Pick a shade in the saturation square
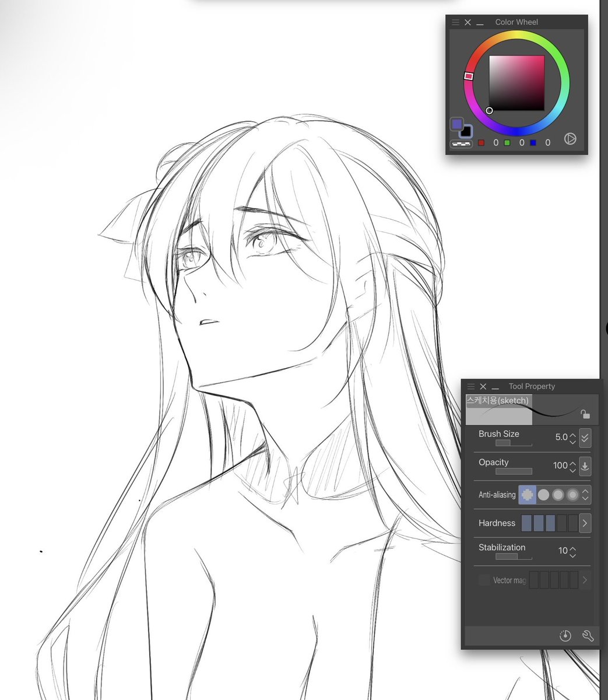Image resolution: width=608 pixels, height=700 pixels. (516, 83)
